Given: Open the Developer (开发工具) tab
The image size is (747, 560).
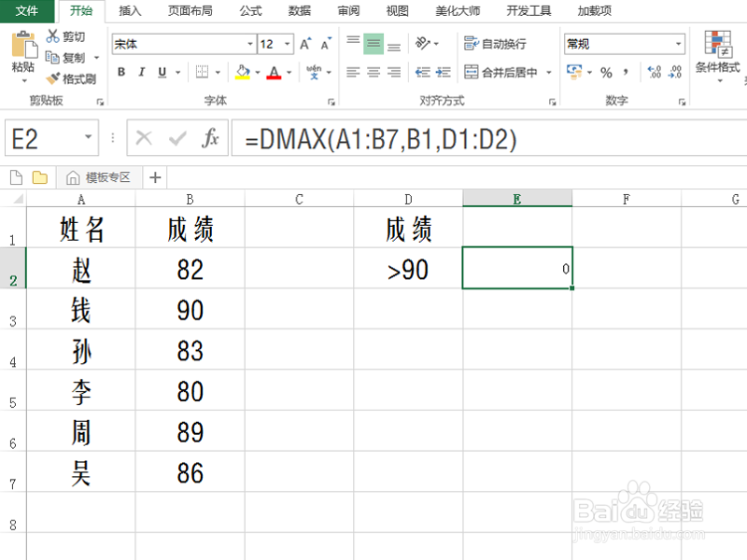Looking at the screenshot, I should pos(529,11).
